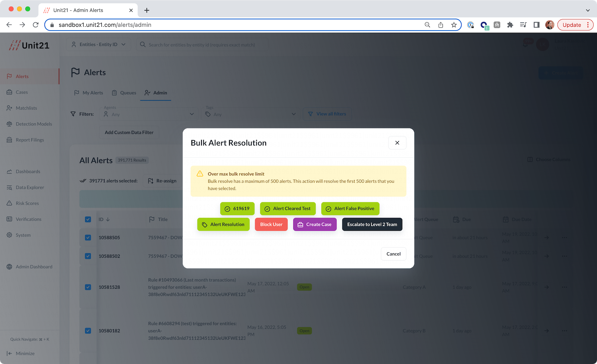The width and height of the screenshot is (597, 364).
Task: Resolve alerts with 619619 option
Action: click(237, 209)
